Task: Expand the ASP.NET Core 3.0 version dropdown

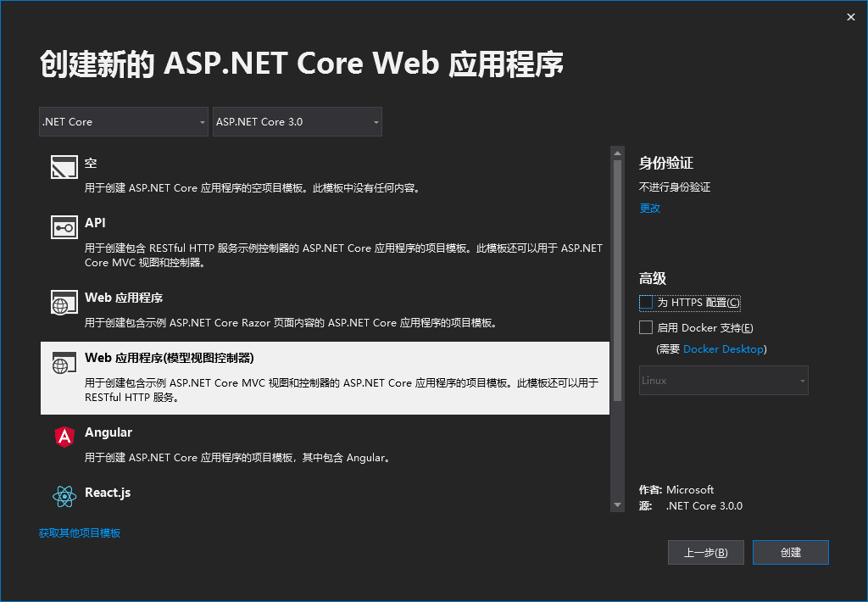Action: tap(298, 122)
